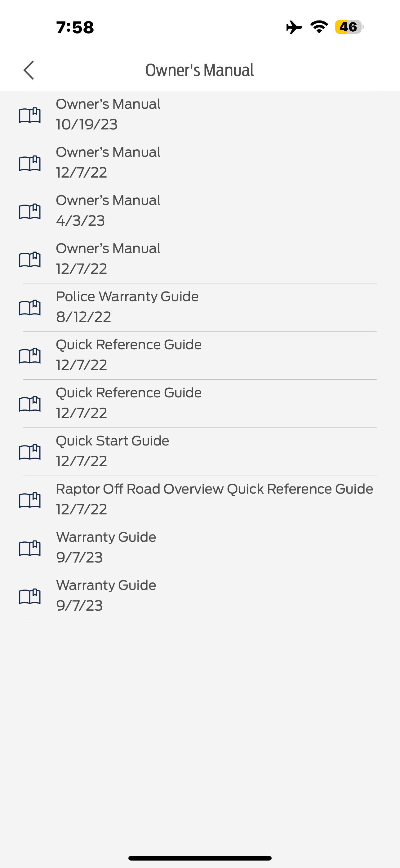Open the Quick Reference Guide just above Quick Start Guide

(199, 404)
